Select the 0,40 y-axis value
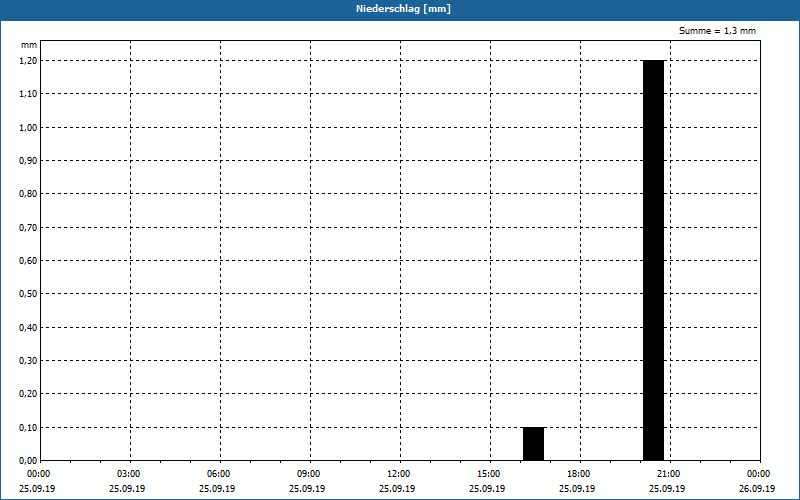Screen dimensions: 800x500 28,328
